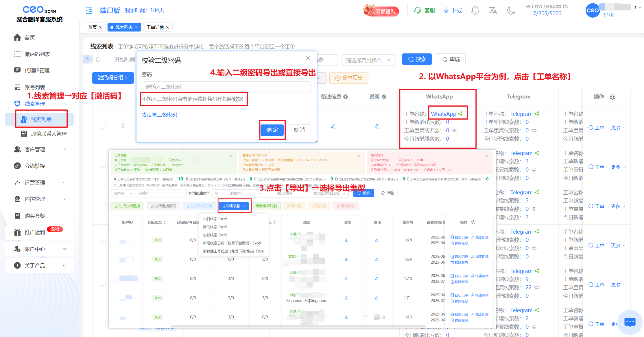Screen dimensions: 644x337
Task: Click 去设置二级密码 link
Action: click(x=159, y=115)
